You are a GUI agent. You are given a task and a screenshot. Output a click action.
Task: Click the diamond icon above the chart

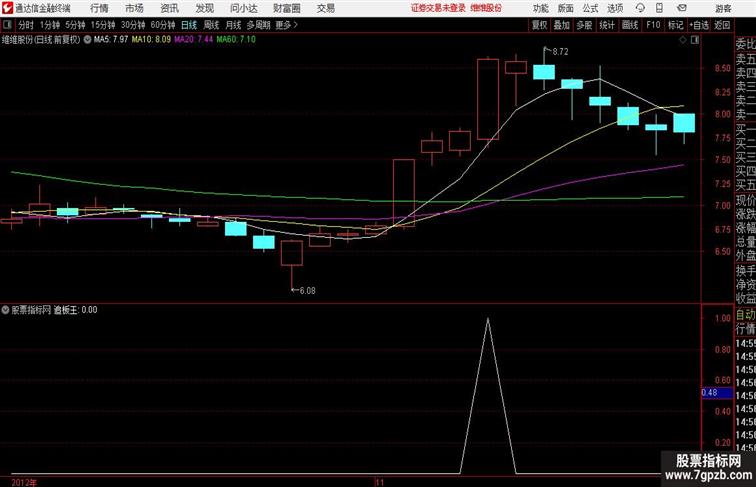[683, 40]
